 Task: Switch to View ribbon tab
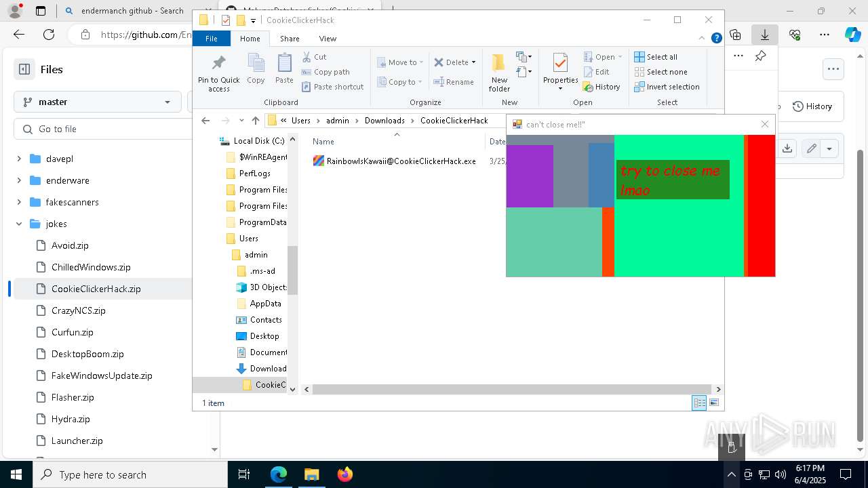tap(328, 39)
